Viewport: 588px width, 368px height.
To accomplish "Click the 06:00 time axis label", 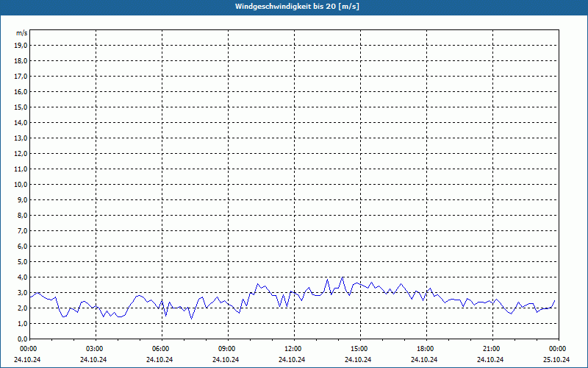I will coord(161,349).
